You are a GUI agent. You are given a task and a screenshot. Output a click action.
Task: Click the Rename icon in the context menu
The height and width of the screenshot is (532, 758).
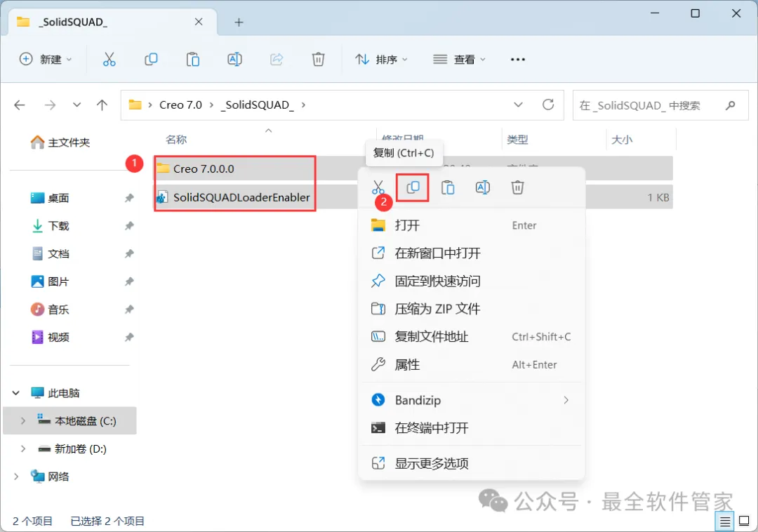(x=482, y=187)
